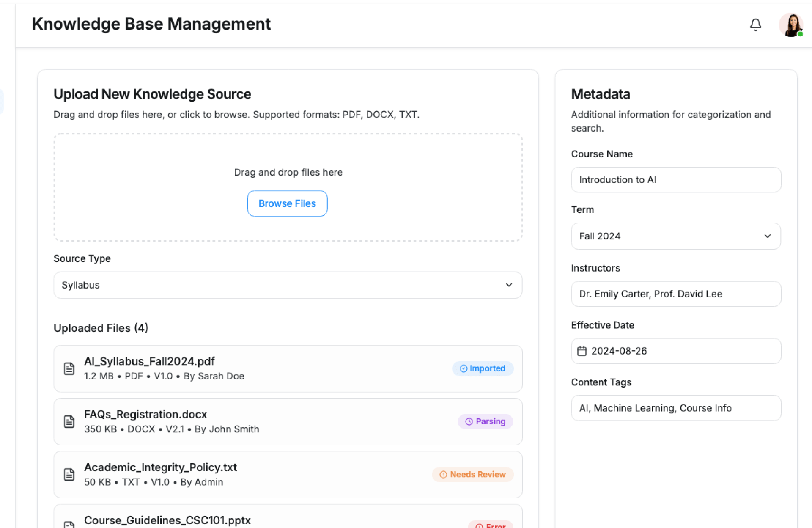Focus the Instructors input field
This screenshot has width=812, height=528.
point(675,294)
